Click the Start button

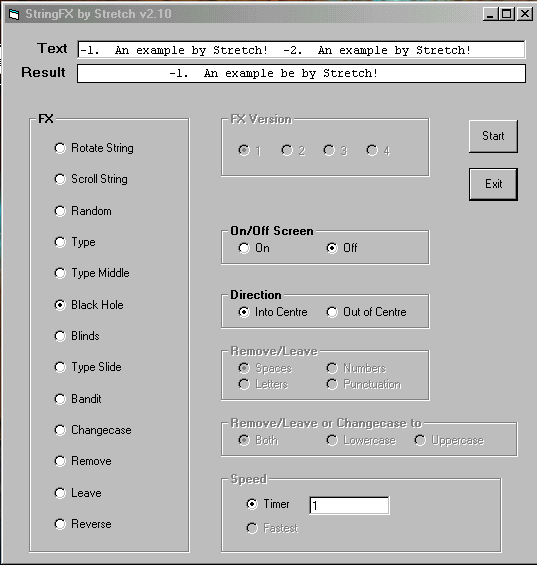(x=493, y=136)
